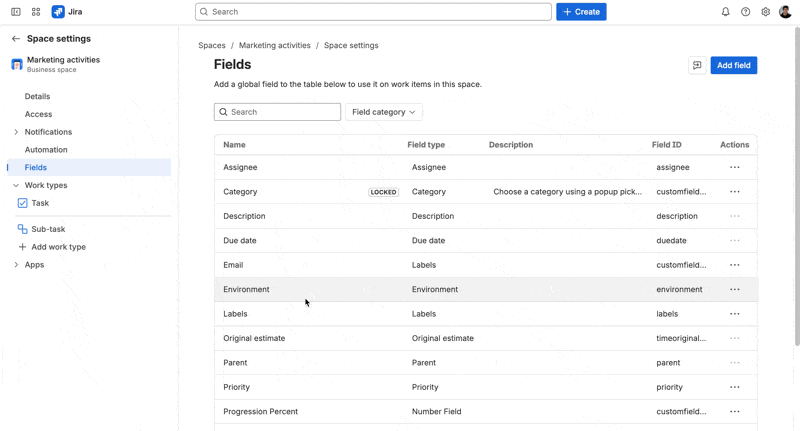
Task: Click the Add field button
Action: (734, 65)
